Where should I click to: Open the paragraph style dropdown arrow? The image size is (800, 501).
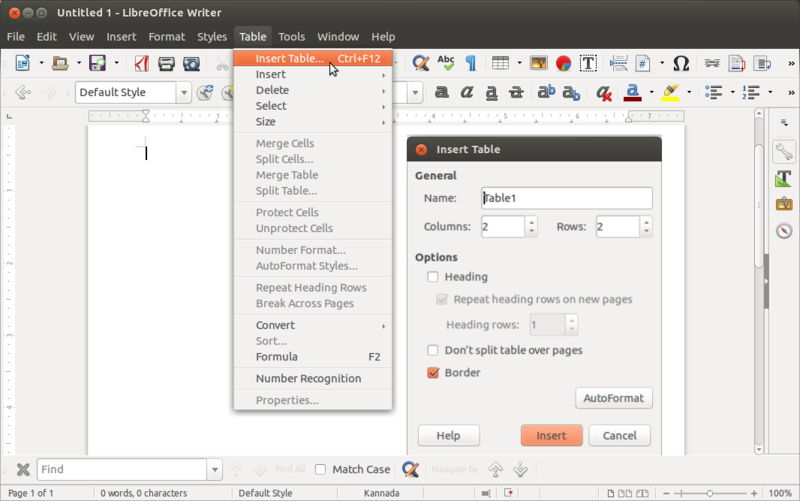coord(184,93)
